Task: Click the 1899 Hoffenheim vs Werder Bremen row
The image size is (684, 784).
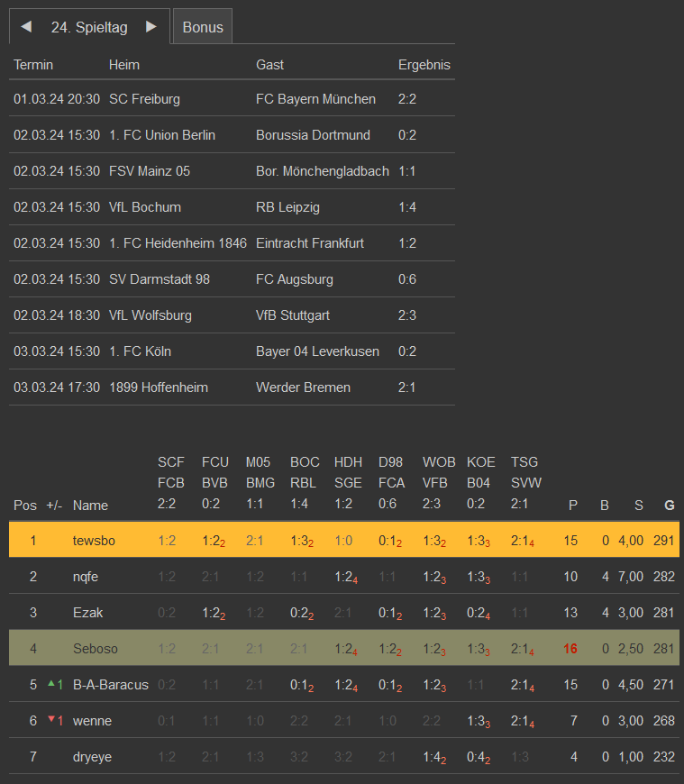Action: click(232, 387)
